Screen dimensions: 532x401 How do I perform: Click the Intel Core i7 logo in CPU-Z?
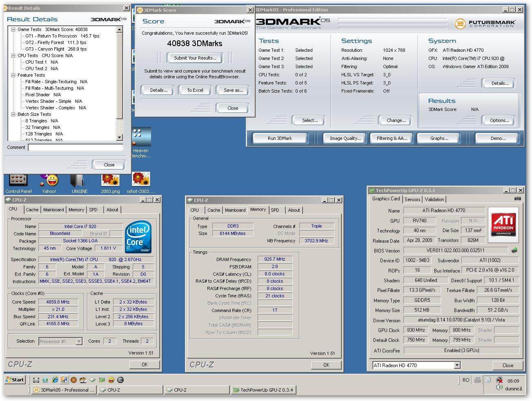[138, 236]
